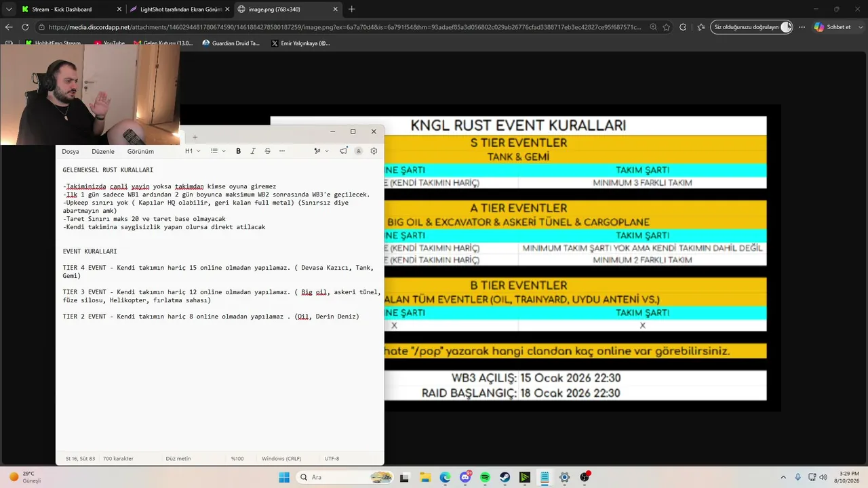Image resolution: width=868 pixels, height=488 pixels.
Task: Open Sohbet et Copilot chat button
Action: click(x=833, y=27)
